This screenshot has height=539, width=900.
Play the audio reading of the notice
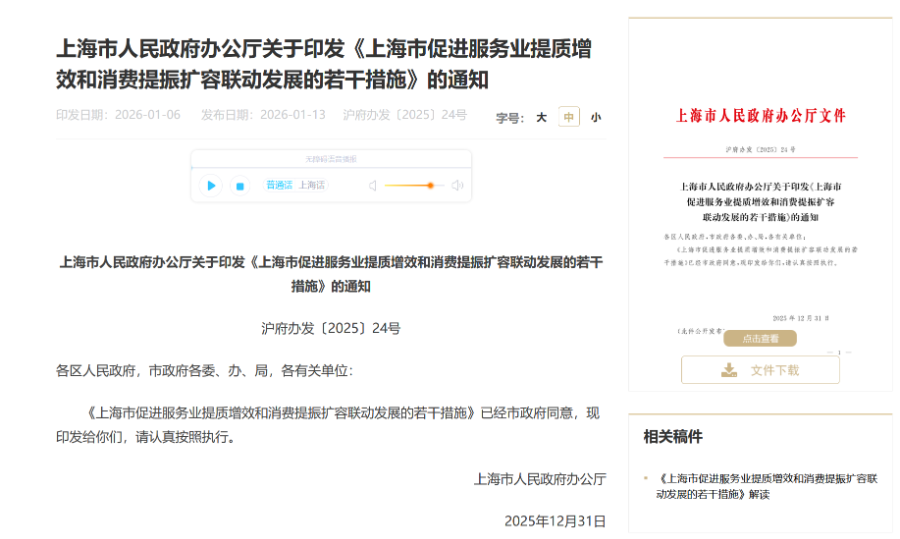[211, 185]
